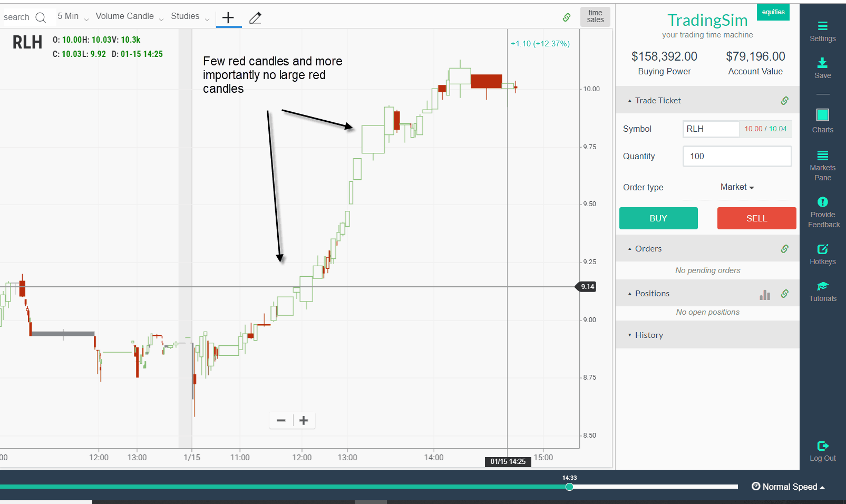The width and height of the screenshot is (846, 504).
Task: Open the Markets Pane icon
Action: click(822, 156)
